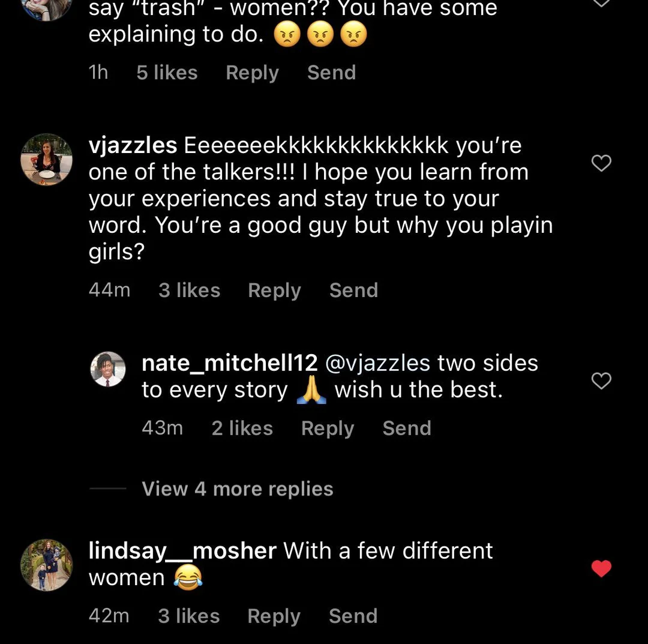This screenshot has width=648, height=644.
Task: Expand to view 4 more replies
Action: tap(237, 489)
